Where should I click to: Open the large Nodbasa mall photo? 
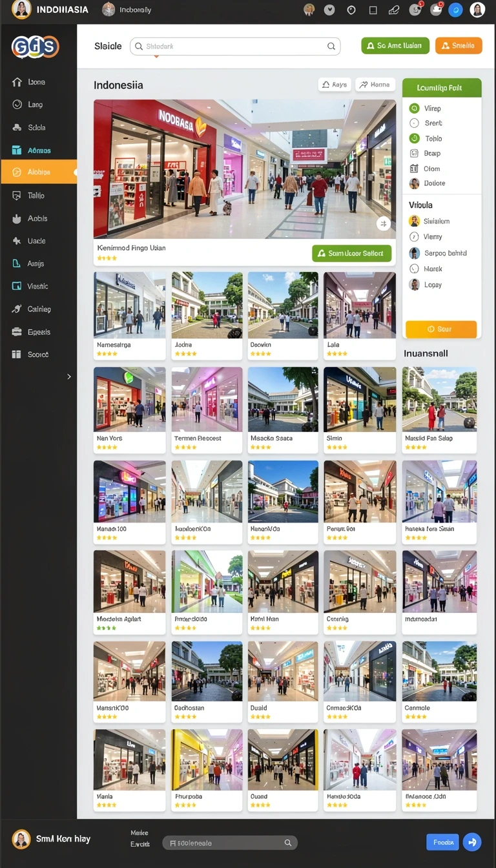(x=245, y=169)
